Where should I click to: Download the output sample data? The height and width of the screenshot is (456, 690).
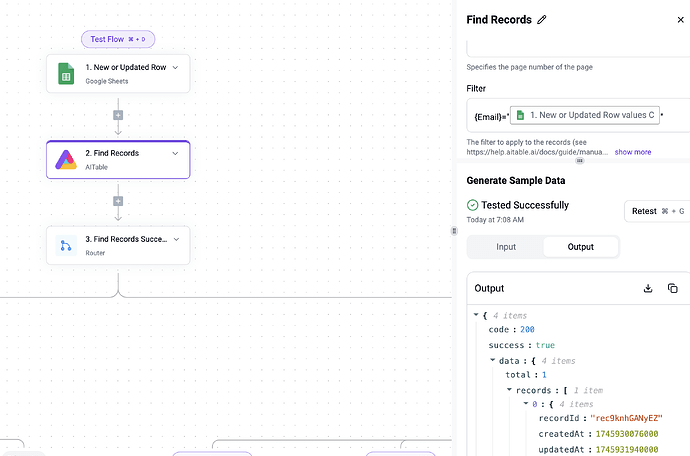tap(648, 288)
